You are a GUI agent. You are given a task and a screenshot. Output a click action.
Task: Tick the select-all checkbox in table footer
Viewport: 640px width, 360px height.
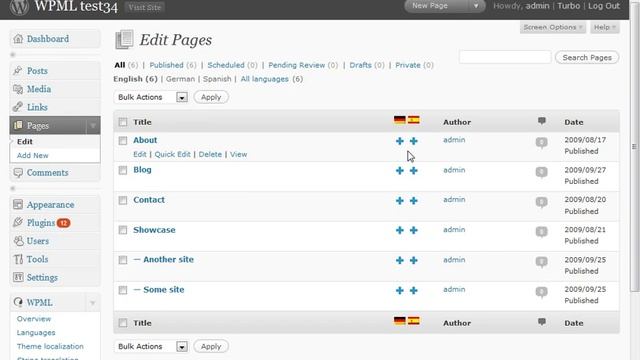(123, 323)
